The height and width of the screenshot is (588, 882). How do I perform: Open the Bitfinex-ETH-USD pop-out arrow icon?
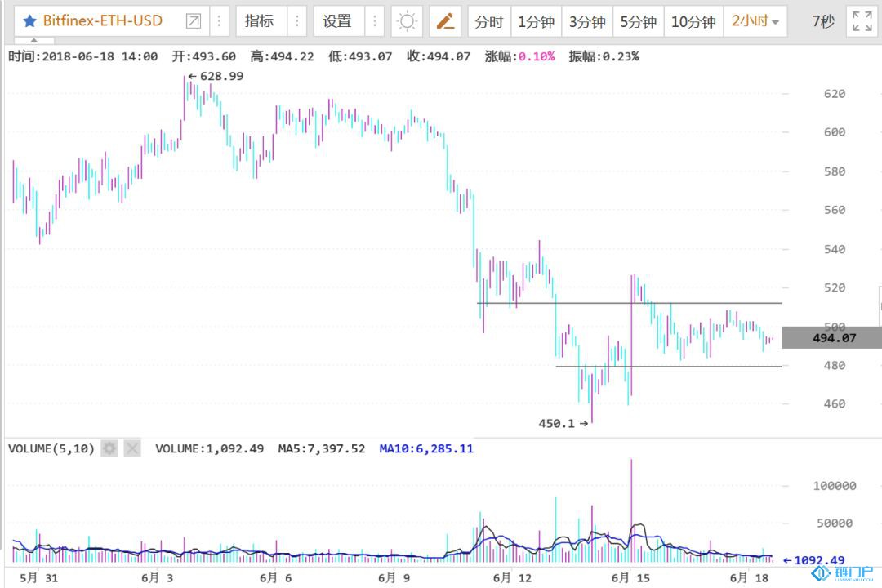pyautogui.click(x=194, y=21)
